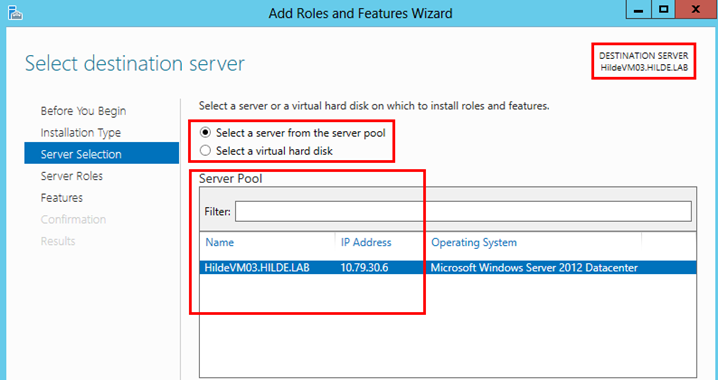Close the Add Roles and Features Wizard
718x380 pixels.
(696, 10)
